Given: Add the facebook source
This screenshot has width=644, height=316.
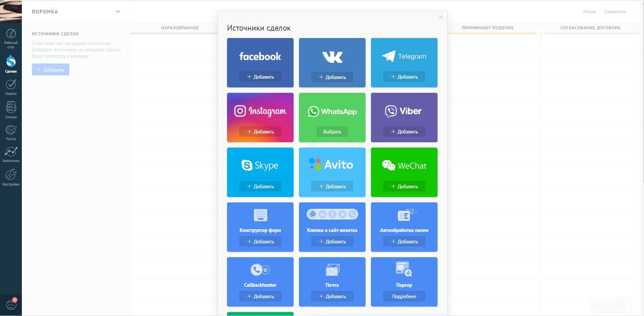Looking at the screenshot, I should 260,77.
